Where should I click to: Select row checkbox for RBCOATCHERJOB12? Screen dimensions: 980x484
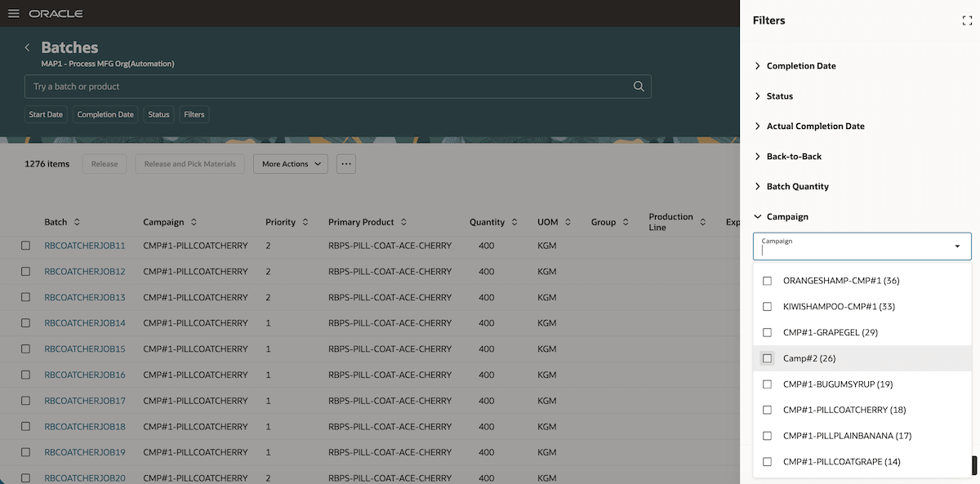(x=25, y=271)
